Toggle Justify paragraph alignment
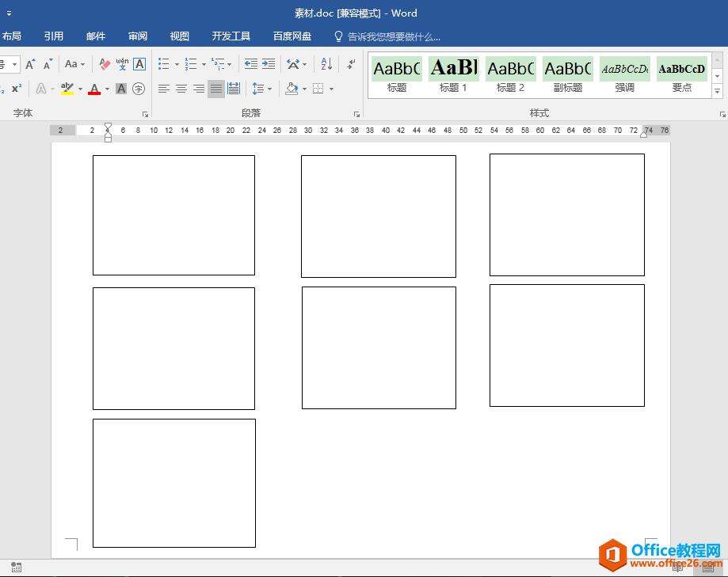 [215, 89]
